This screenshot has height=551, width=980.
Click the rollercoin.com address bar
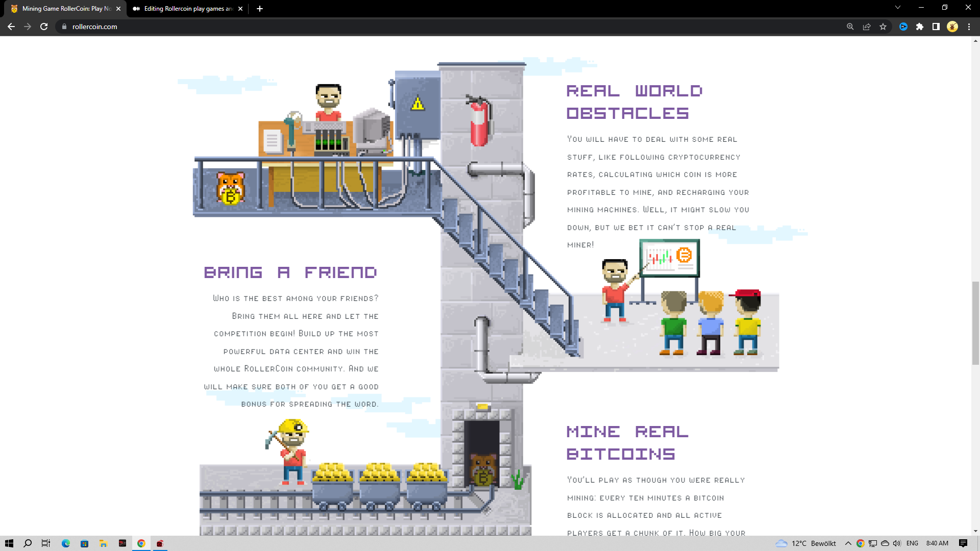449,27
